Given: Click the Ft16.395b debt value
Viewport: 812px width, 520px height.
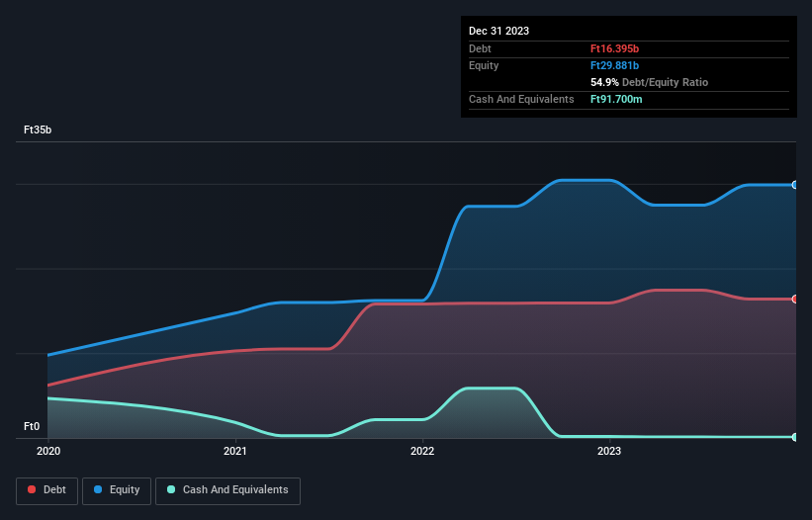Looking at the screenshot, I should 614,48.
